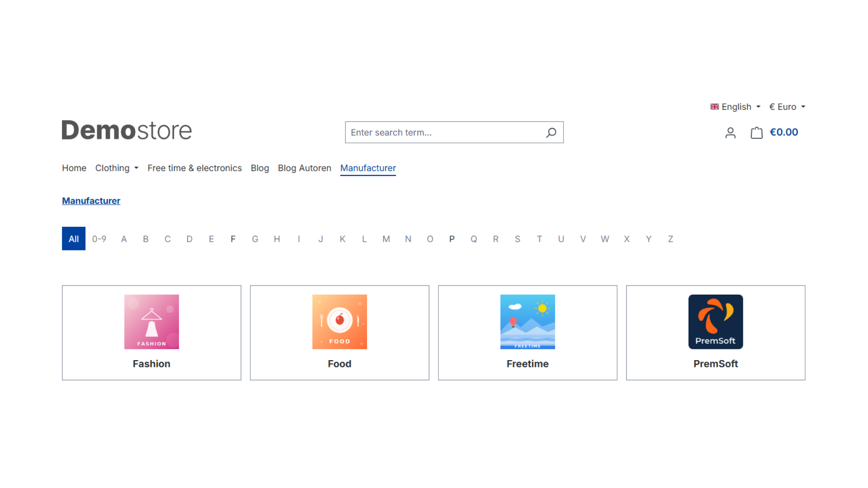Filter manufacturers by letter C

[168, 239]
